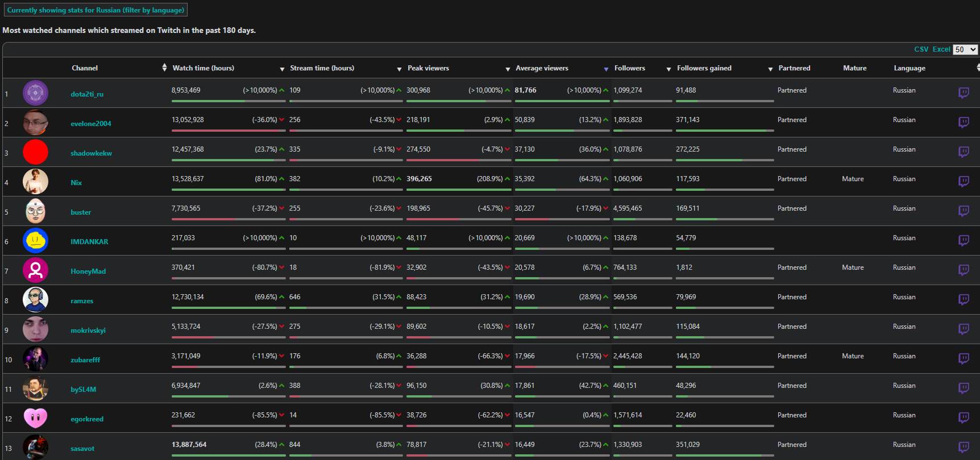Viewport: 980px width, 460px height.
Task: Sort by Average viewers column
Action: (542, 68)
